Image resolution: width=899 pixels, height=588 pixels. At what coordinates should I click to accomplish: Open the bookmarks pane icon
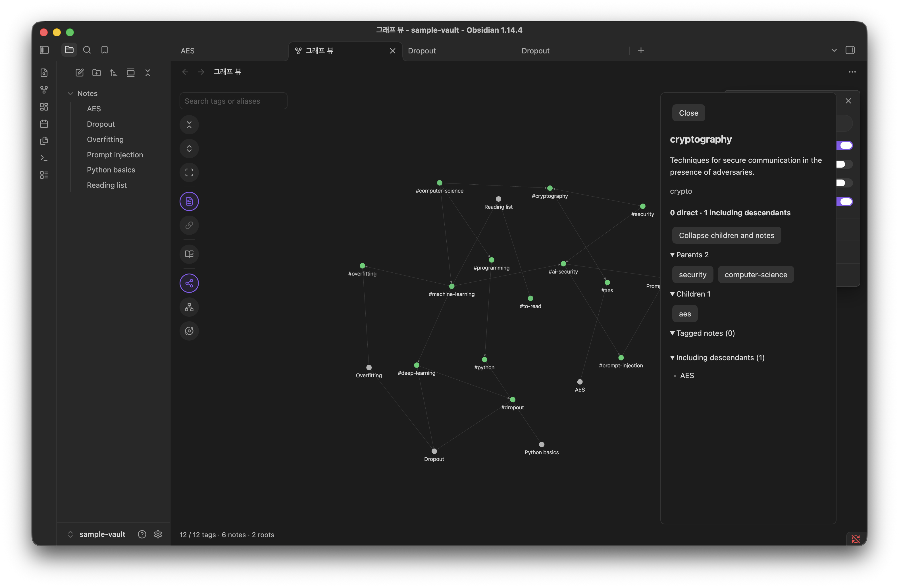(105, 50)
